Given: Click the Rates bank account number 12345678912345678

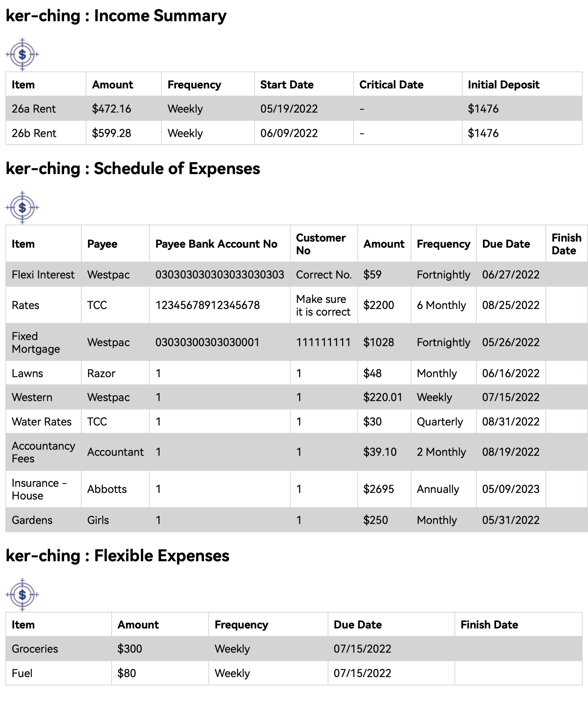Looking at the screenshot, I should click(208, 305).
